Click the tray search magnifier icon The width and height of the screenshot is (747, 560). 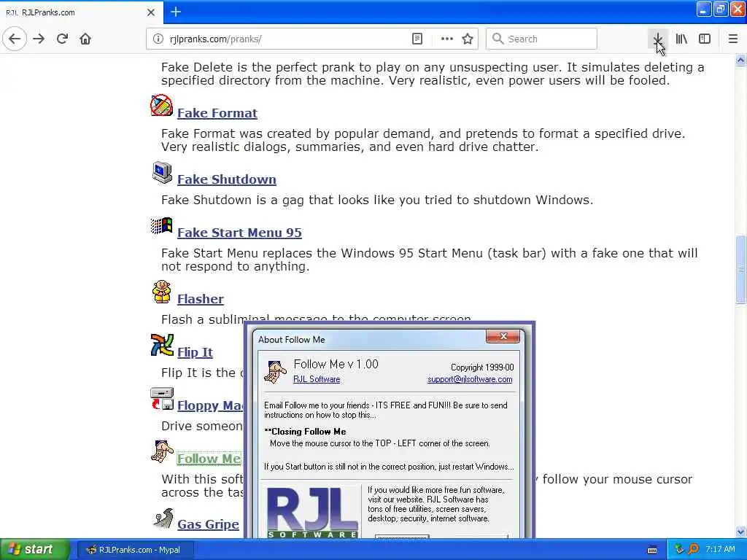[693, 550]
